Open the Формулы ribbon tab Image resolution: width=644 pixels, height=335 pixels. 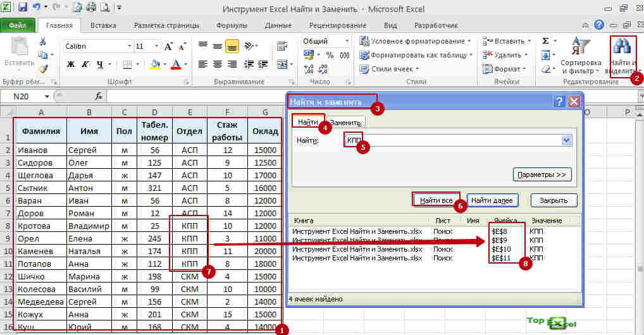tap(232, 25)
